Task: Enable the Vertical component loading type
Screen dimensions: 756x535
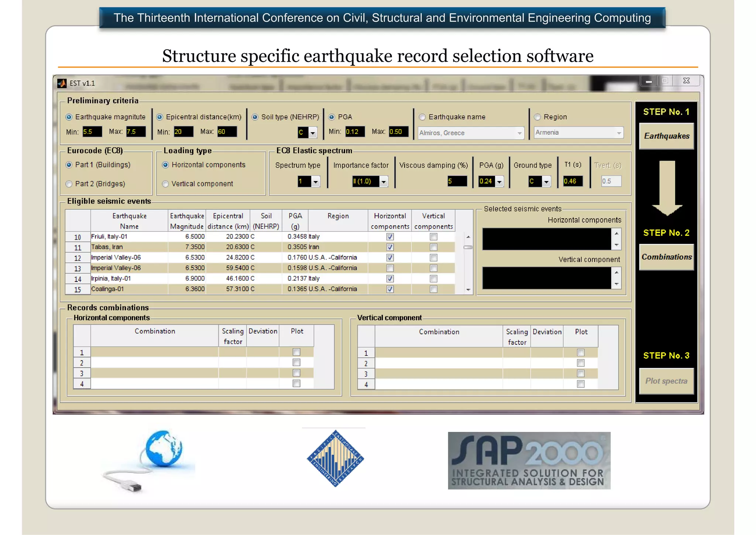Action: point(165,184)
